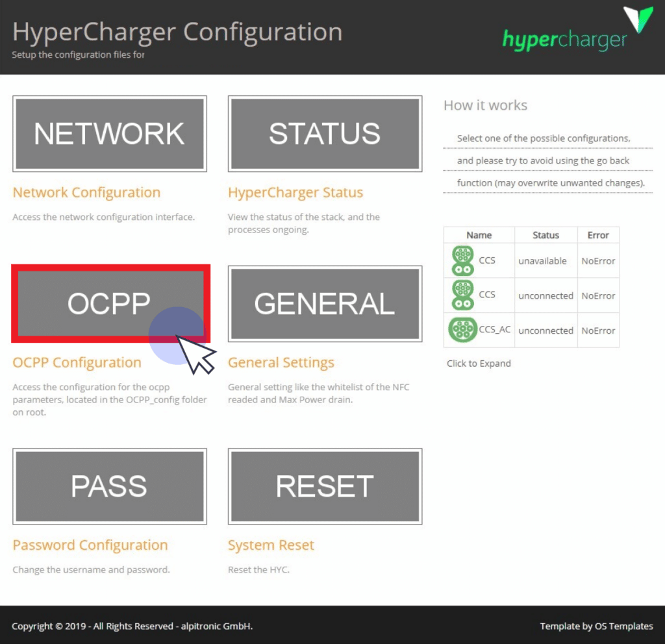Click the CCS connector icon in unavailable row

coord(462,261)
